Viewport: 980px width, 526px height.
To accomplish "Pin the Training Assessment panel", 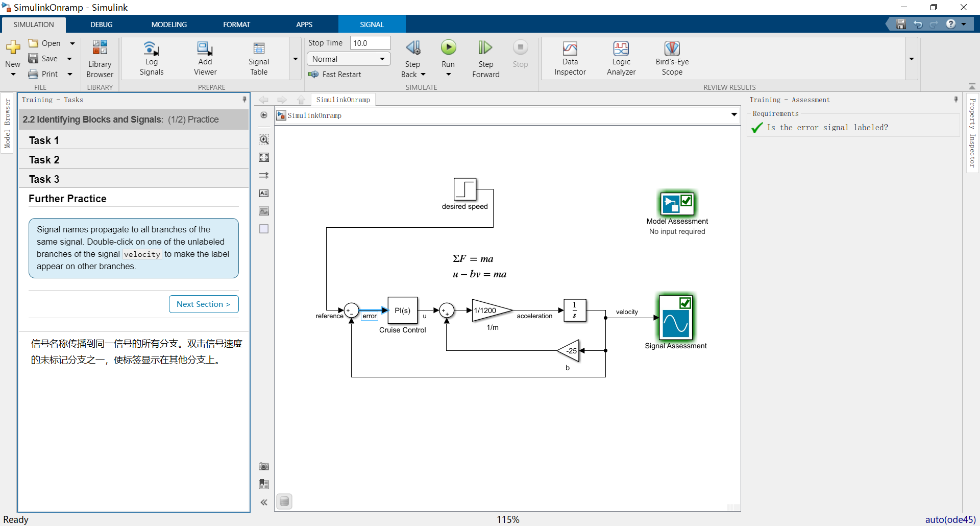I will tap(956, 100).
